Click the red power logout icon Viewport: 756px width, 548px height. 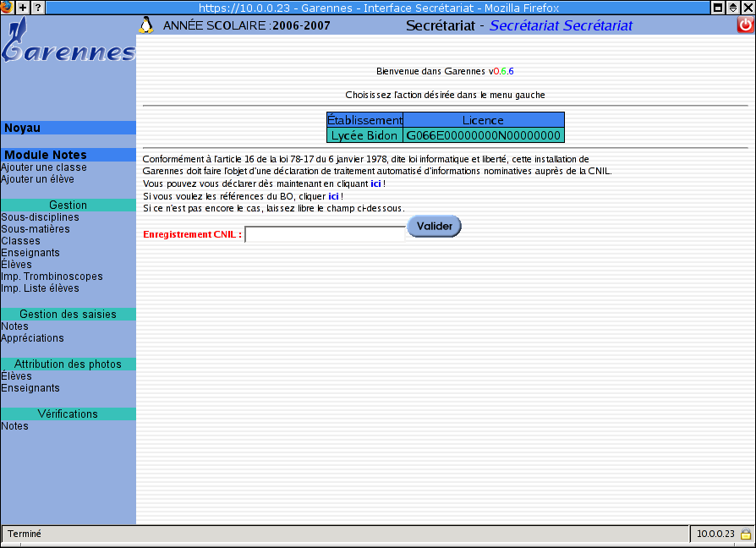pyautogui.click(x=745, y=25)
